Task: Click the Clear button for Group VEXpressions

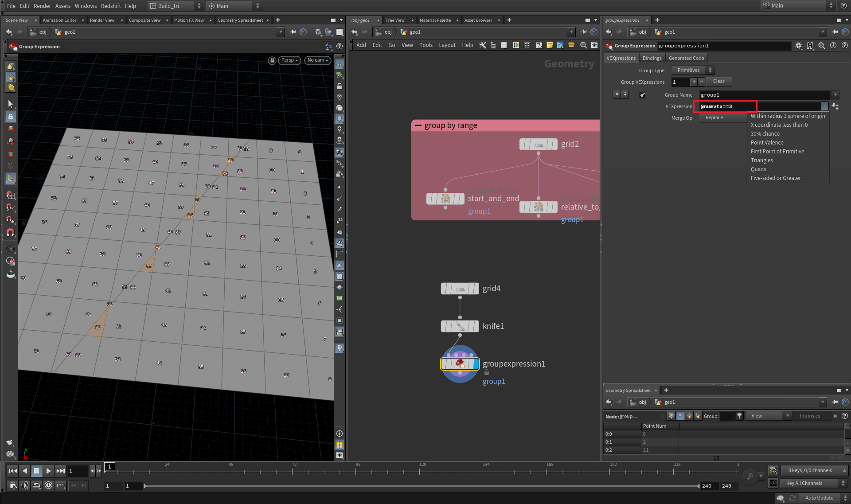Action: click(x=718, y=82)
